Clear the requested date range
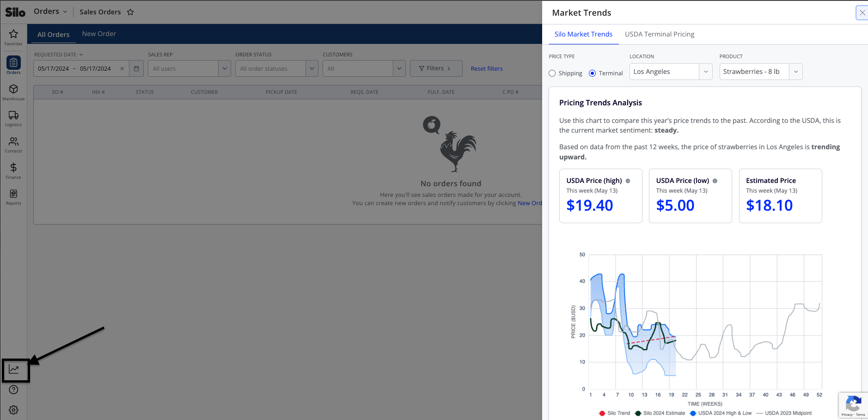 [122, 68]
